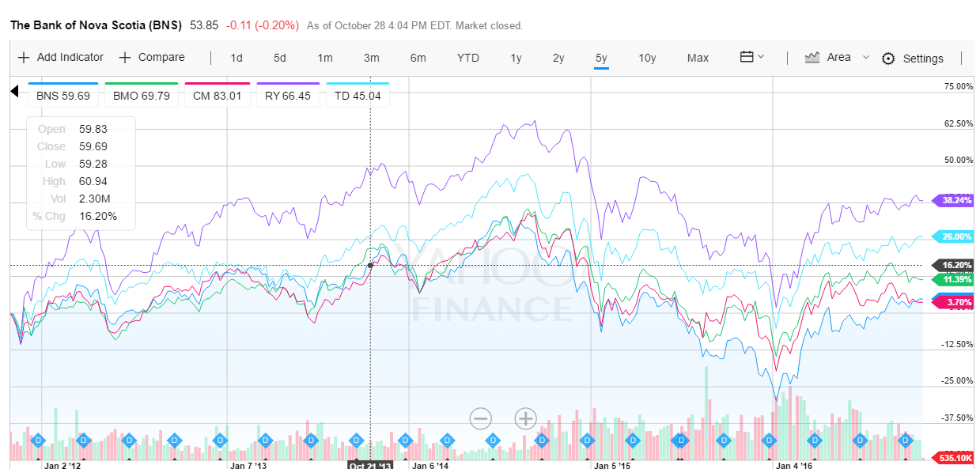
Task: Click the dark 16.20% crosshair axis flag
Action: [x=954, y=265]
